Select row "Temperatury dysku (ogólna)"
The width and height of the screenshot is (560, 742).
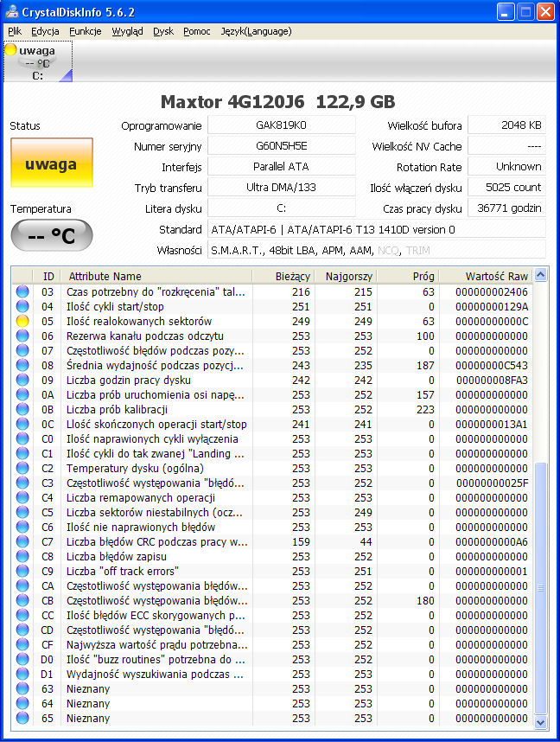(x=272, y=468)
